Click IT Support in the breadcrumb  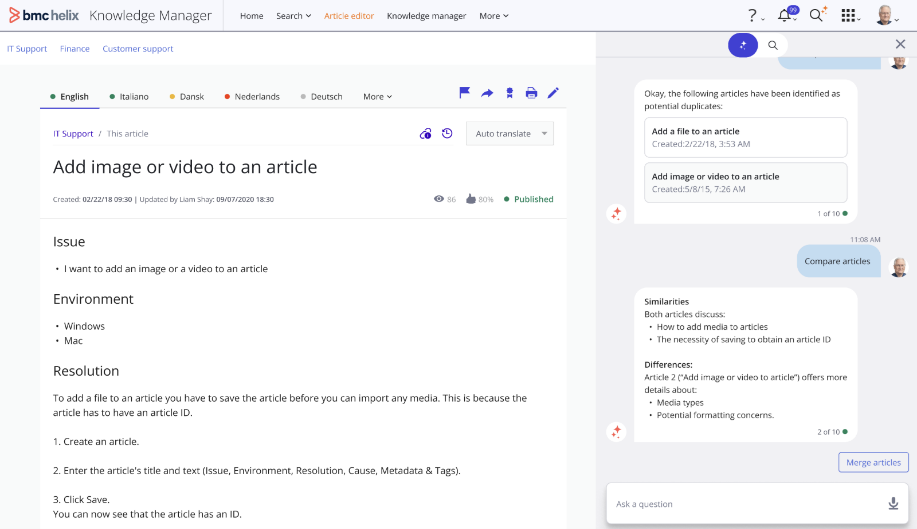coord(73,133)
